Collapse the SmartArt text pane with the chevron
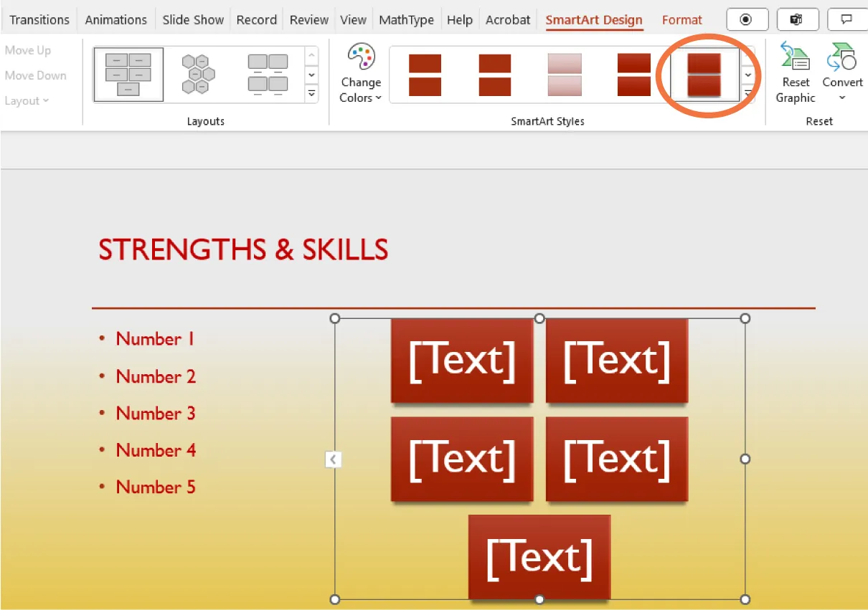 point(334,459)
